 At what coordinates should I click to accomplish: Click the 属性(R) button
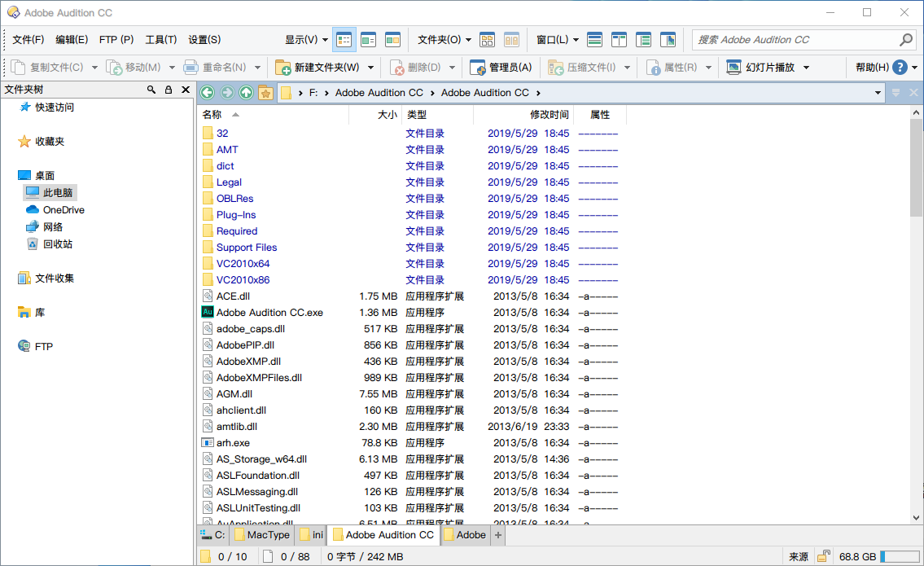[x=672, y=68]
